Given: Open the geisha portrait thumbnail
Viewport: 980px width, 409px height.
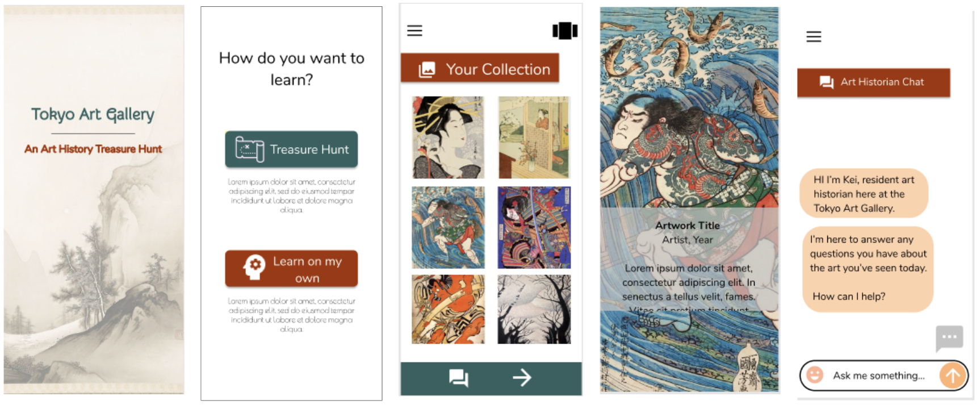Looking at the screenshot, I should 448,137.
